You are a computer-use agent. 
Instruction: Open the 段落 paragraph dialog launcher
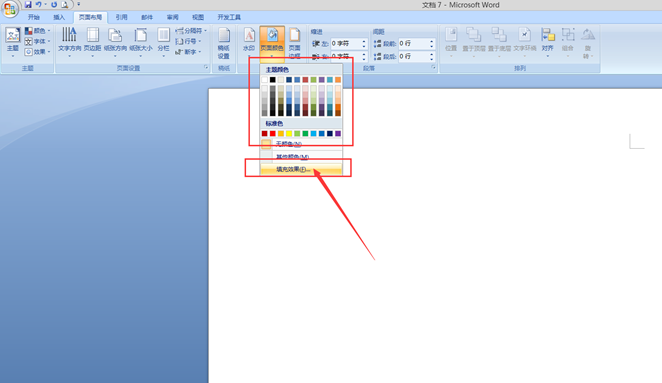[x=434, y=68]
